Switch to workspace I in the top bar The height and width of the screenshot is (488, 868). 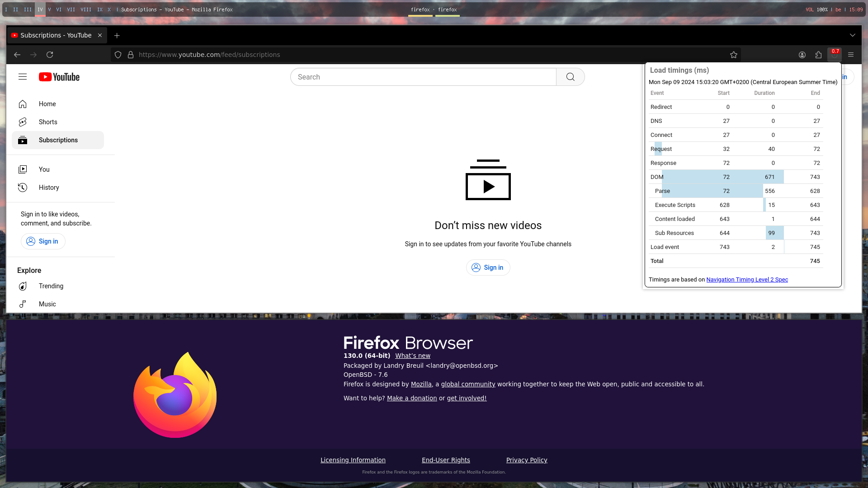6,9
